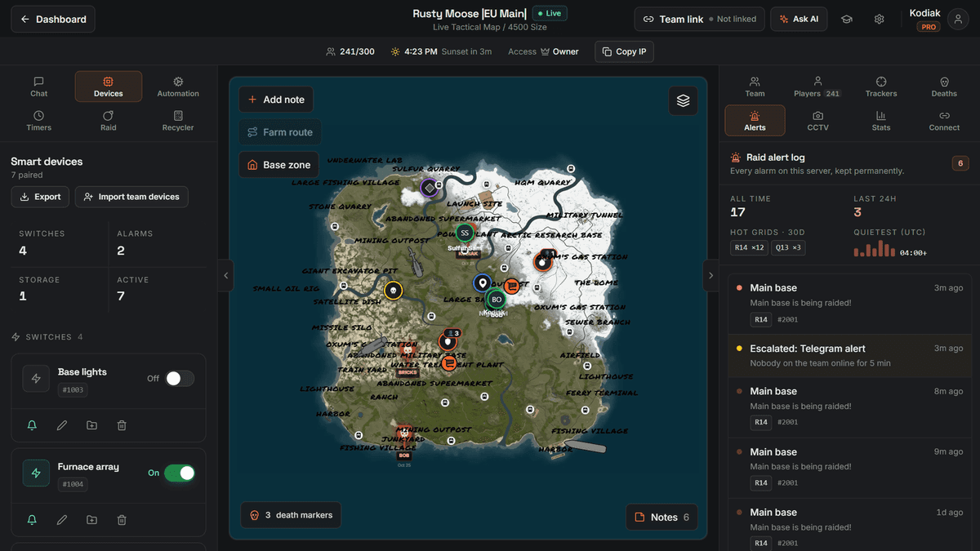Add a note to the map
The height and width of the screenshot is (551, 980).
coord(276,100)
